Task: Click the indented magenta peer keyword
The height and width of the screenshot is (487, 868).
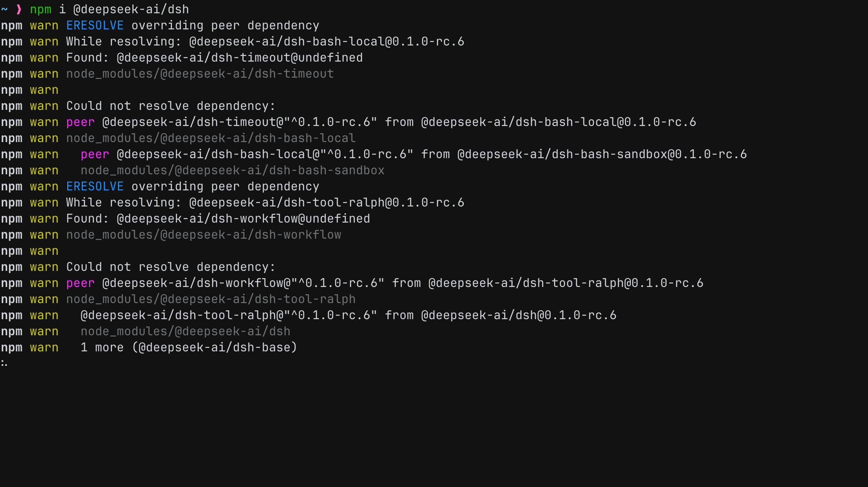Action: pyautogui.click(x=95, y=154)
